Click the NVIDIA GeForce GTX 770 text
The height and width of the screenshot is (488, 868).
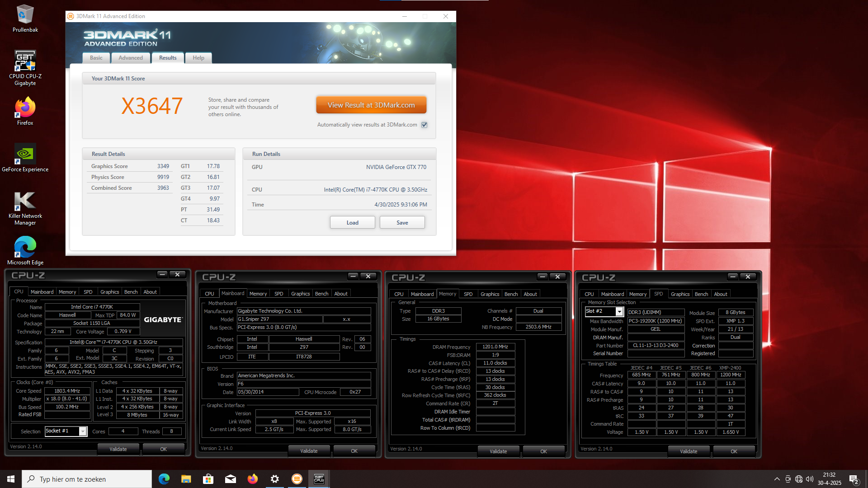[x=396, y=167]
